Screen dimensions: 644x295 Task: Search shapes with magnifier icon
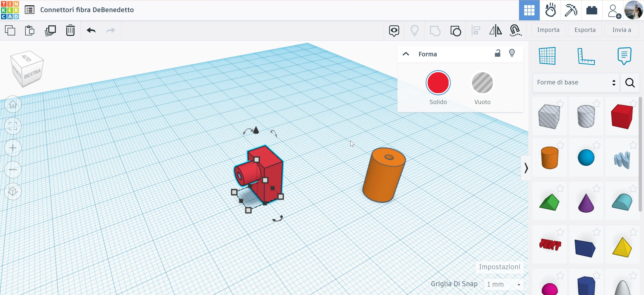click(630, 83)
